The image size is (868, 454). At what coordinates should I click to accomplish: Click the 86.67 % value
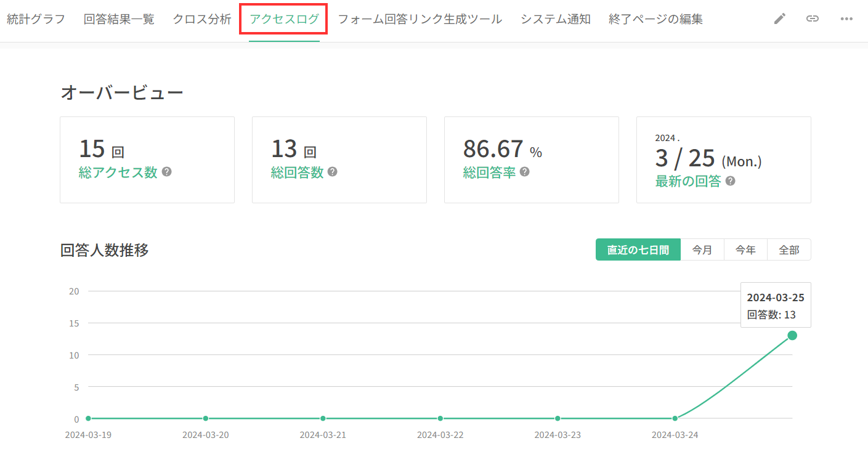click(503, 149)
